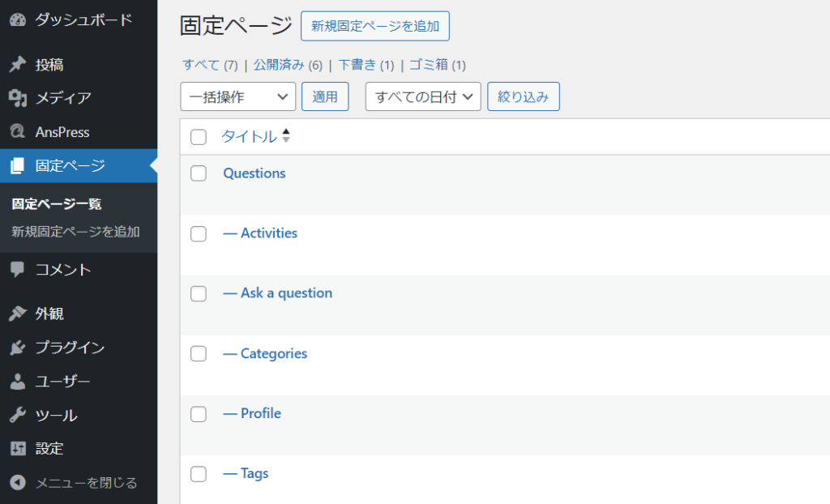This screenshot has height=504, width=830.
Task: Open Appearance paintbrush icon
Action: coord(17,314)
